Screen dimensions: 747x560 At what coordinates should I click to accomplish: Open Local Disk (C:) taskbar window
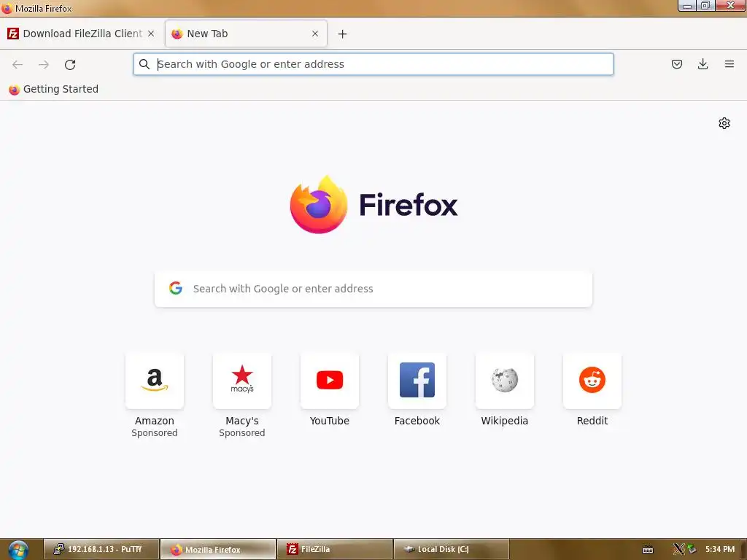point(451,550)
